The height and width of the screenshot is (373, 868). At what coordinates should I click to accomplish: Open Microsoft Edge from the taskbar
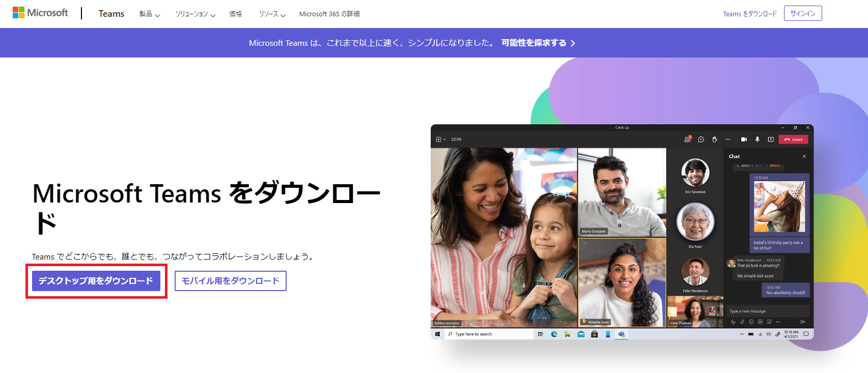[x=554, y=334]
